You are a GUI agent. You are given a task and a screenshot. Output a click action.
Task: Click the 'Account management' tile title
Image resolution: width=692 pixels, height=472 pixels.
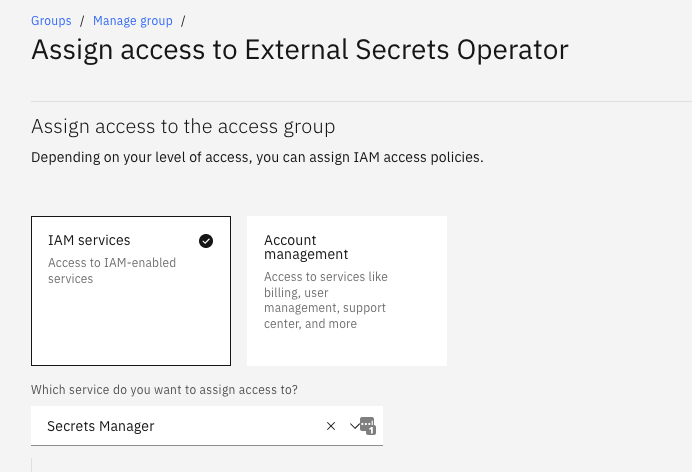(305, 247)
